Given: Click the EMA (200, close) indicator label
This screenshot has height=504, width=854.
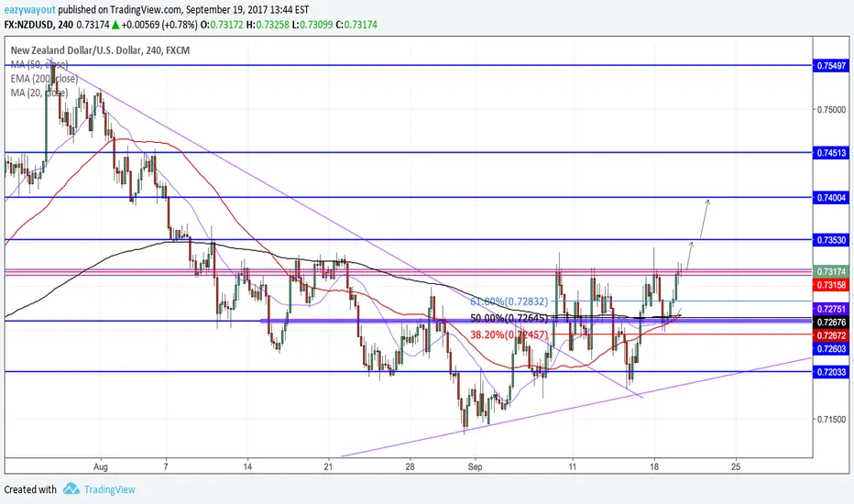Looking at the screenshot, I should point(44,79).
